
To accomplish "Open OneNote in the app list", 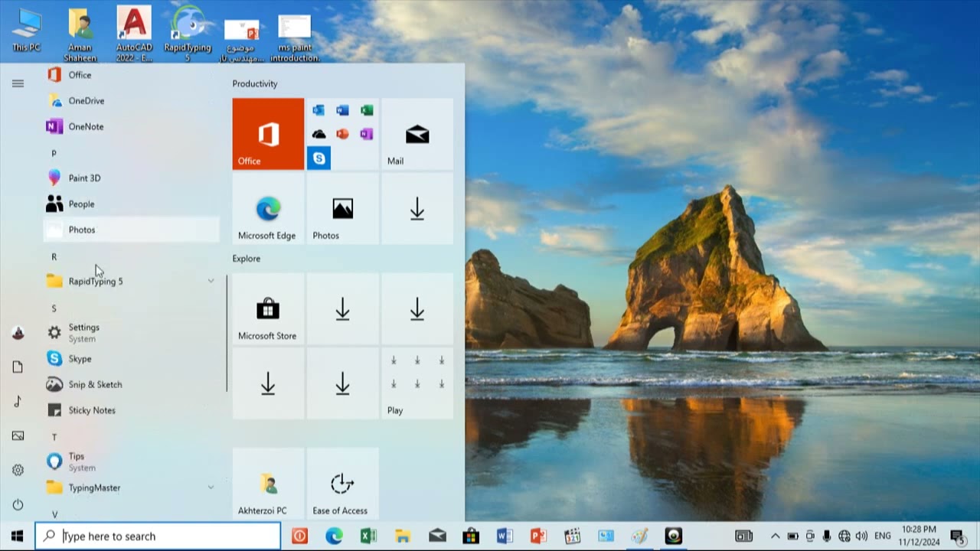I will click(131, 127).
